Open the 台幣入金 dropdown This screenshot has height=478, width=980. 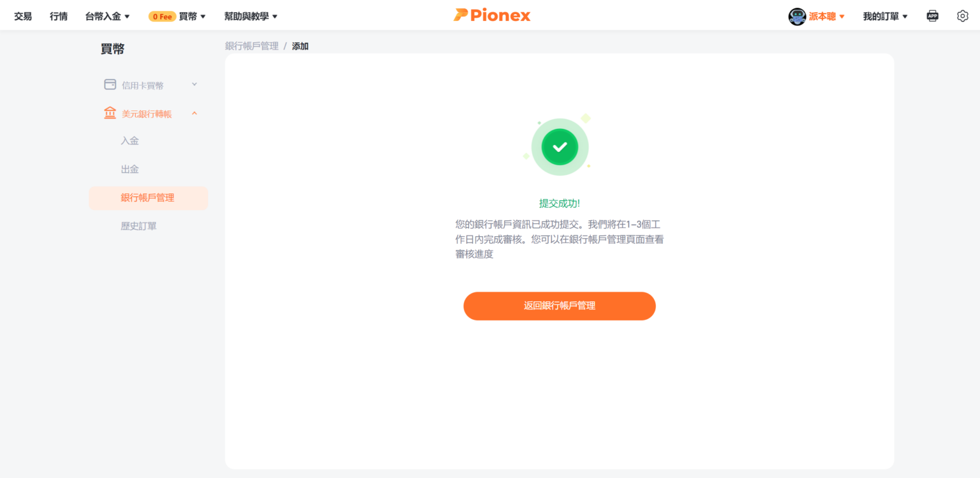(107, 17)
